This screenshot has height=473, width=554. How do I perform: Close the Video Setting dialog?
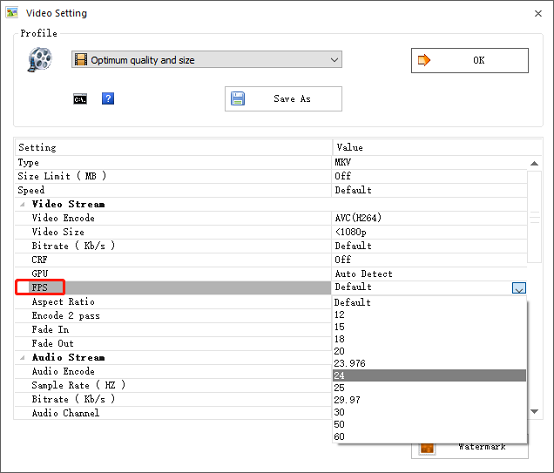click(538, 13)
